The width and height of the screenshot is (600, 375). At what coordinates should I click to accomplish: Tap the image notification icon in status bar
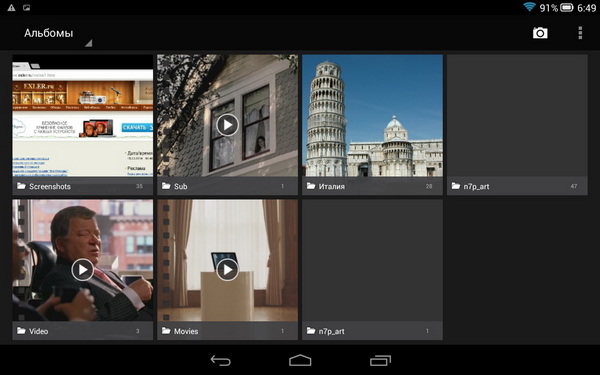26,7
